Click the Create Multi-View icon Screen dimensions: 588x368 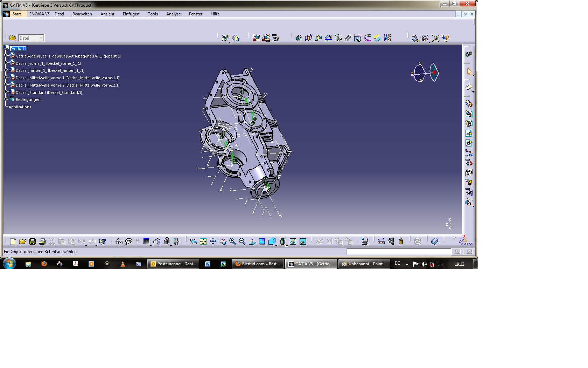[262, 241]
